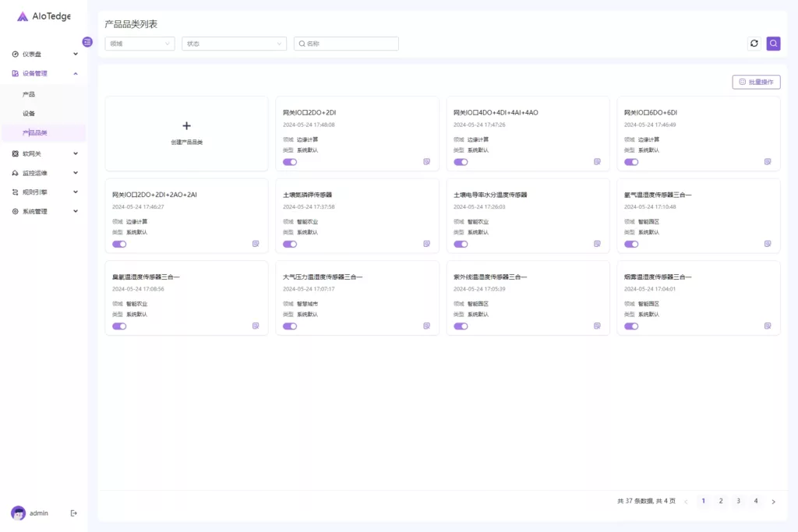This screenshot has width=798, height=532.
Task: Toggle switch on 土壤电导率水分温度传感器 card
Action: pyautogui.click(x=461, y=244)
